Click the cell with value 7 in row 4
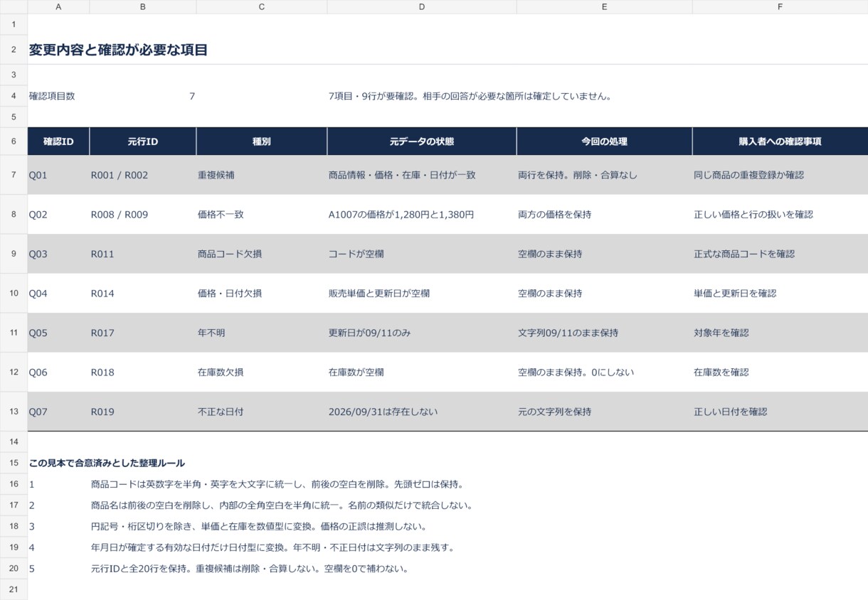This screenshot has height=600, width=868. point(143,96)
